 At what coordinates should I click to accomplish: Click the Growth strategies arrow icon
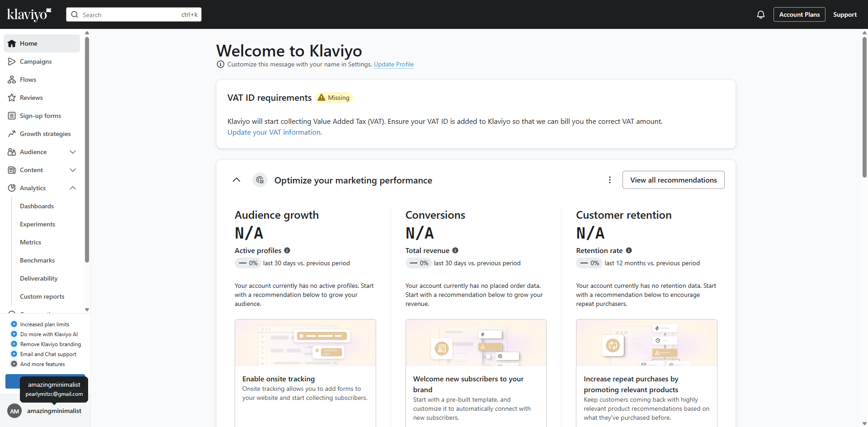[x=12, y=134]
